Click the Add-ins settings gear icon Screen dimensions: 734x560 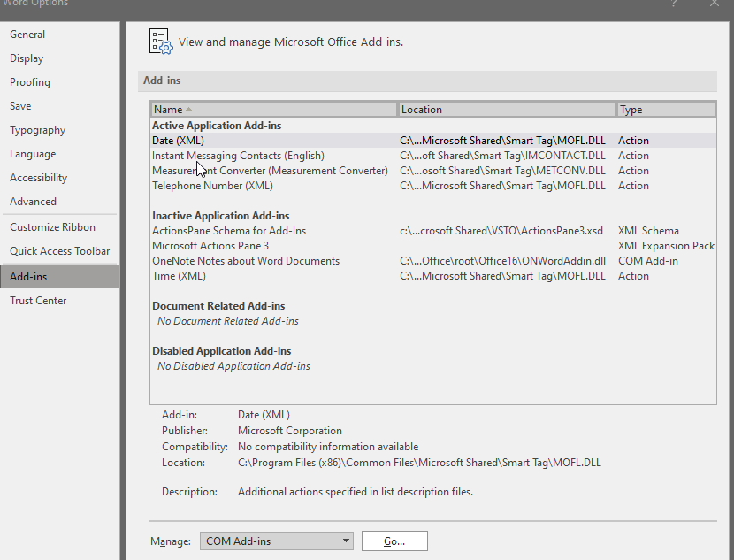(x=161, y=42)
